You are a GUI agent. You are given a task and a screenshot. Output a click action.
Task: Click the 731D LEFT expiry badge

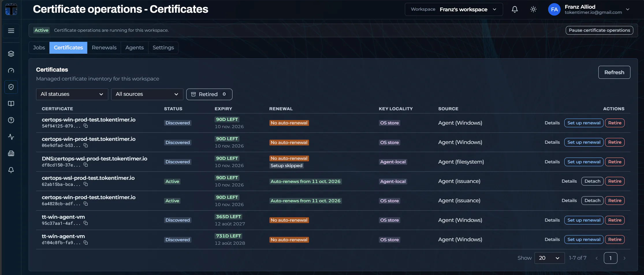(228, 236)
